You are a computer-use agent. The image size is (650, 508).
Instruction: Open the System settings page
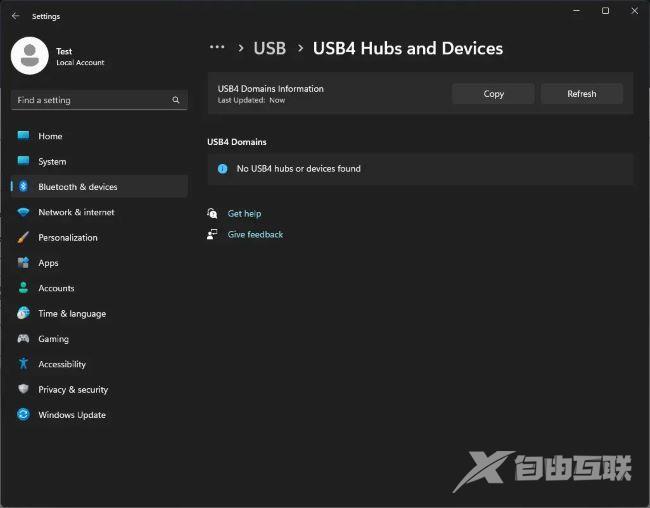point(99,161)
